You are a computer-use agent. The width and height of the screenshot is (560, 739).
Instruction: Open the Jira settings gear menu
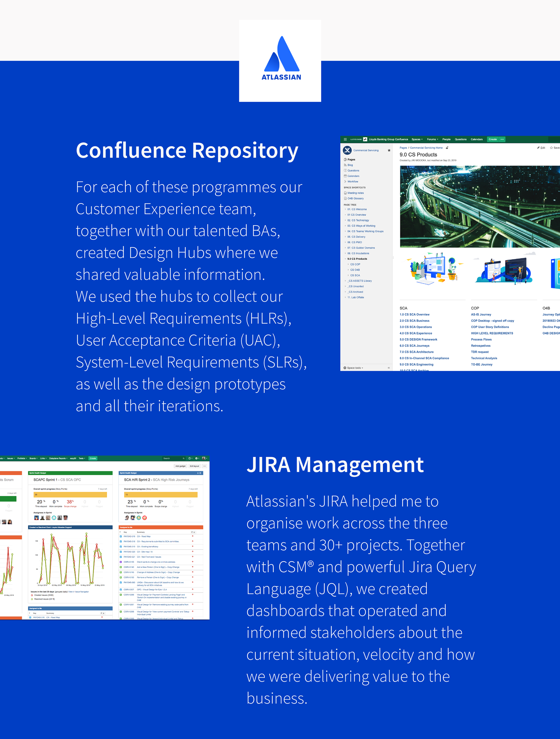[x=197, y=458]
